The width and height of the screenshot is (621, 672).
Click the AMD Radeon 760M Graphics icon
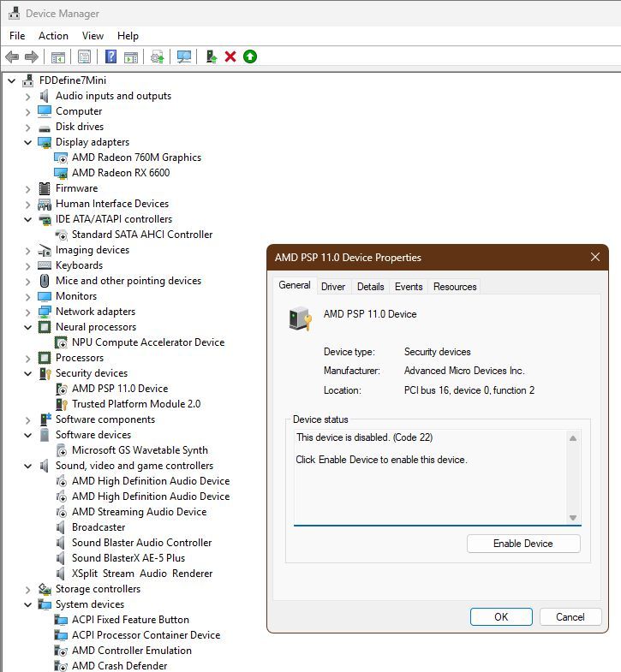pos(61,158)
